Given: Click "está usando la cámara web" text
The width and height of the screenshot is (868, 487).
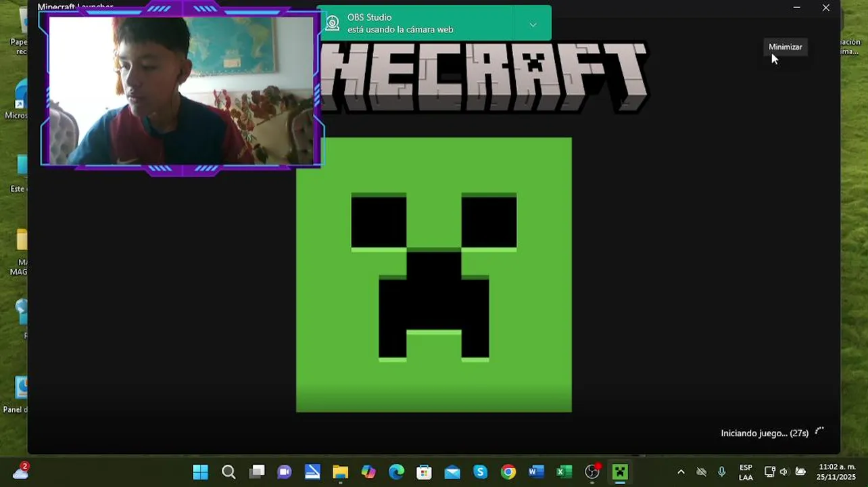Looking at the screenshot, I should point(400,30).
